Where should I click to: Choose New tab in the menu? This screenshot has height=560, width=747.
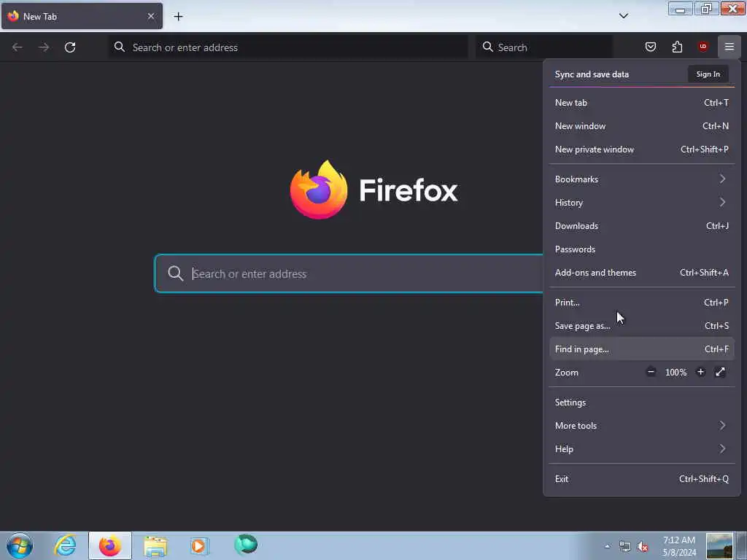[x=642, y=102]
